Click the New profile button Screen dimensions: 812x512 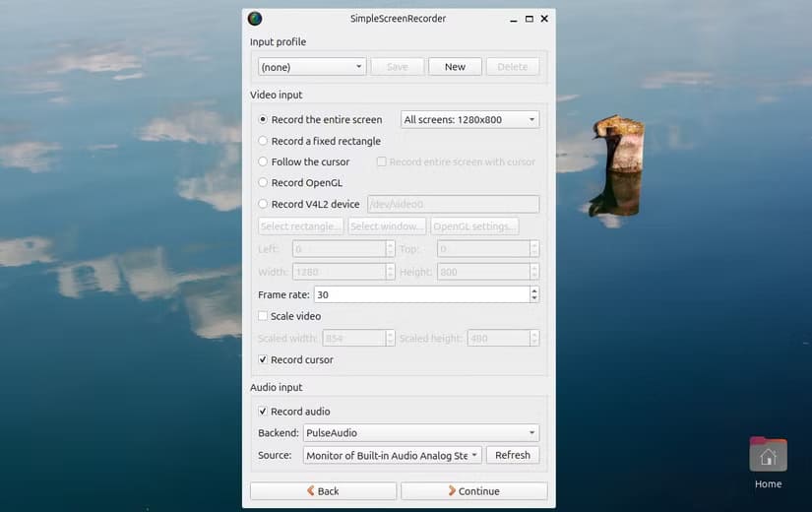[x=455, y=67]
